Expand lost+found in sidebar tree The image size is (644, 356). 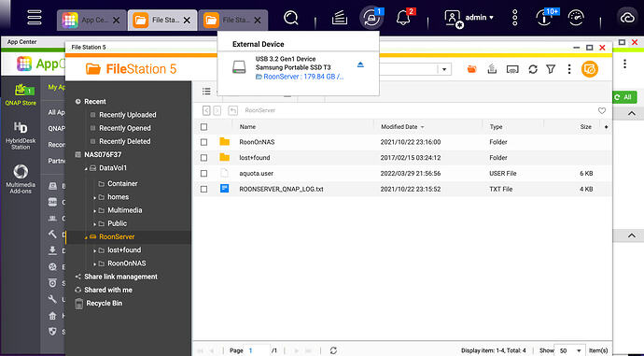click(94, 250)
